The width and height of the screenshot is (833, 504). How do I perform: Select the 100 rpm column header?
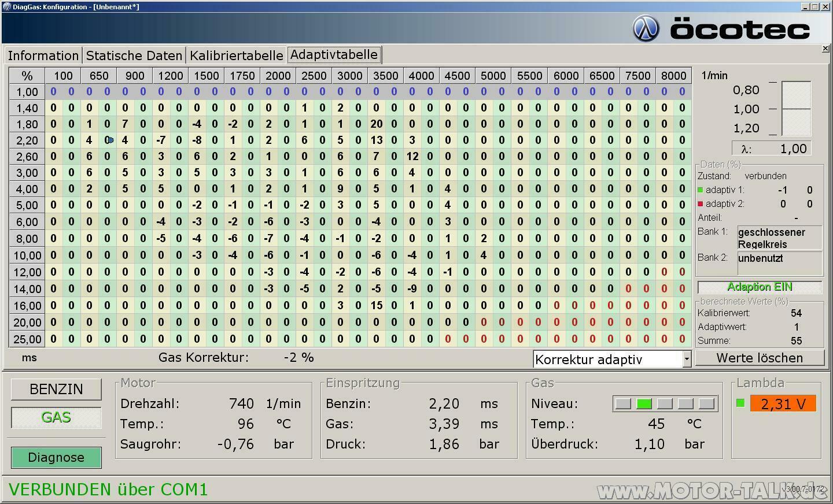tap(63, 76)
